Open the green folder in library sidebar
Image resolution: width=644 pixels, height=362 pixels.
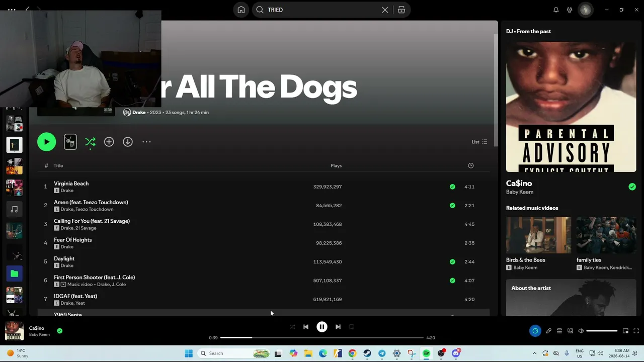pyautogui.click(x=14, y=274)
